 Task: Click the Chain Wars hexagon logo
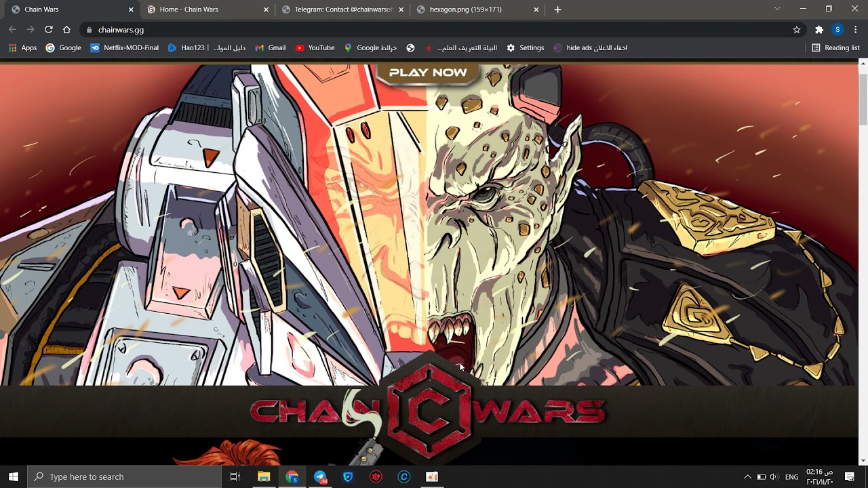coord(429,412)
